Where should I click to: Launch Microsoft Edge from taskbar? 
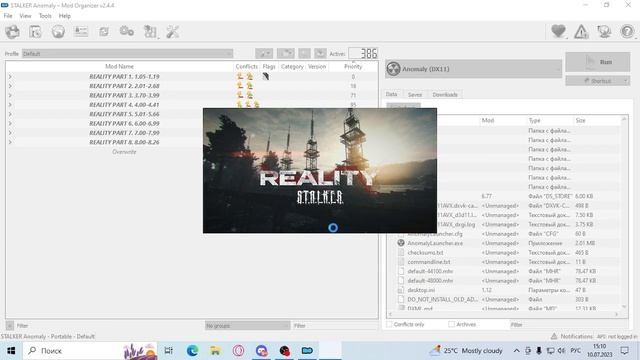click(192, 351)
